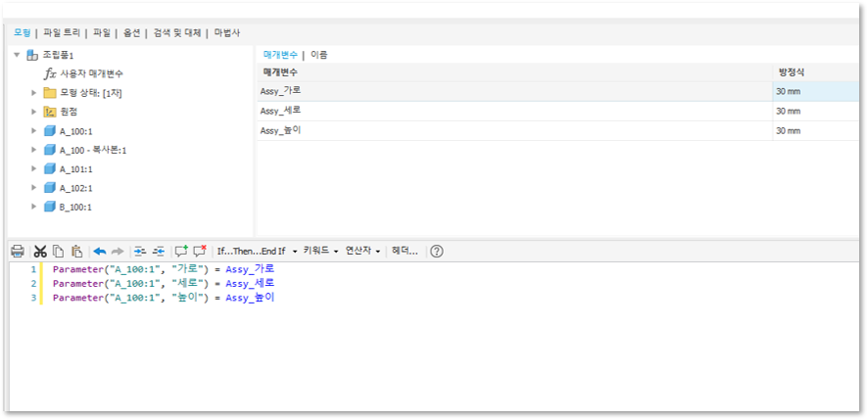Click the Redo arrow icon
This screenshot has width=868, height=420.
118,251
